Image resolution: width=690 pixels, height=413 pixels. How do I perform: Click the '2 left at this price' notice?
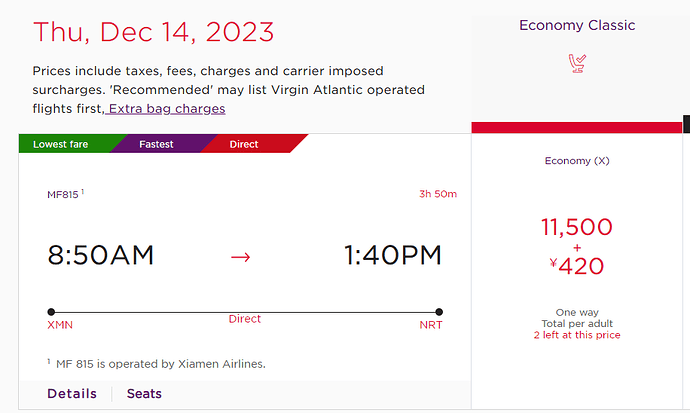coord(577,335)
